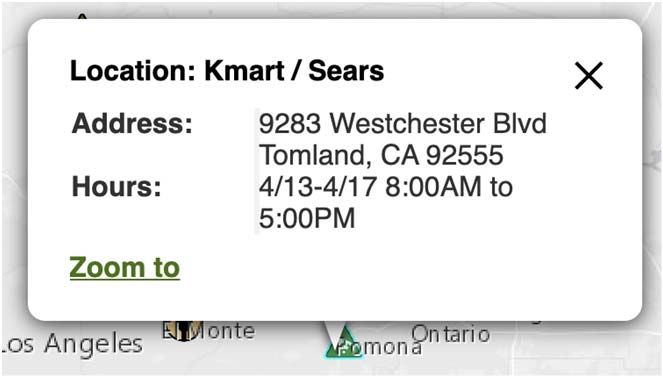Click the Address: field label

tap(132, 124)
